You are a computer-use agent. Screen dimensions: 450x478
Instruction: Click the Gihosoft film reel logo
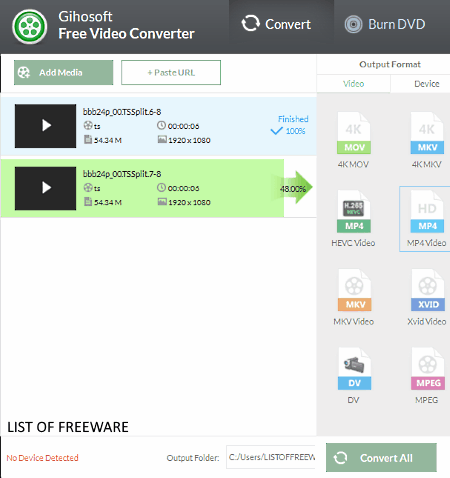tap(30, 27)
